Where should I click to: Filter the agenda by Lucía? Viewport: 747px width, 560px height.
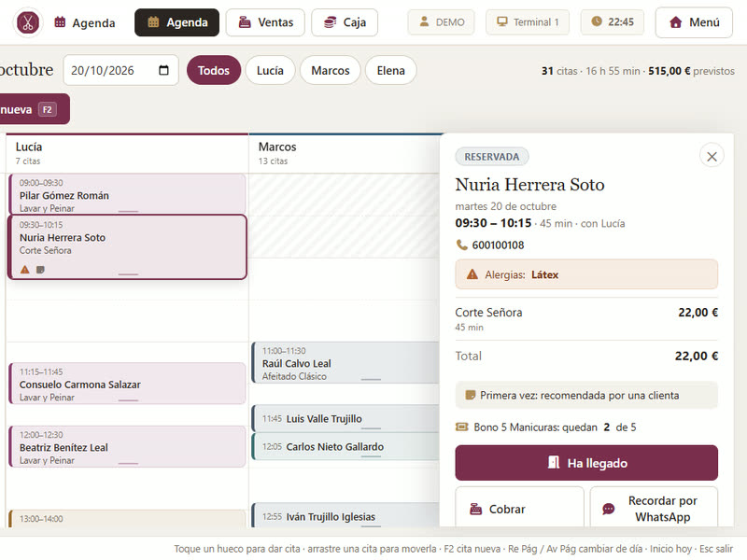270,71
